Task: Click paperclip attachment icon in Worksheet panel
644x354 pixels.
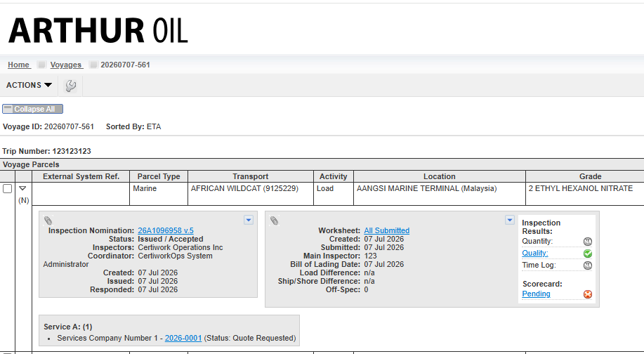Action: tap(274, 221)
